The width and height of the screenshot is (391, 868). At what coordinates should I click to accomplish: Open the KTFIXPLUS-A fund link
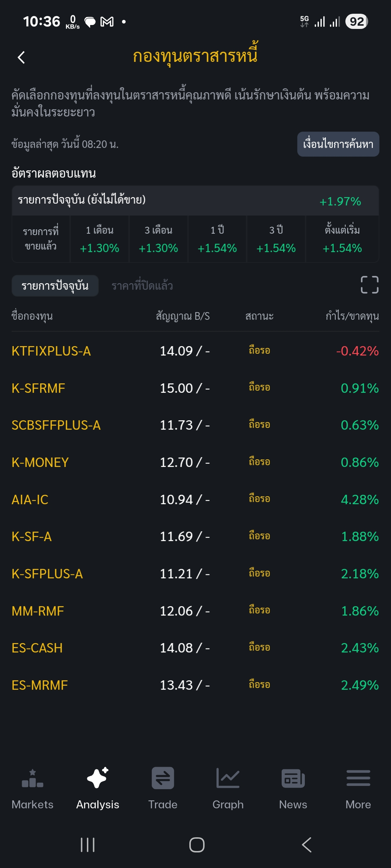tap(51, 351)
